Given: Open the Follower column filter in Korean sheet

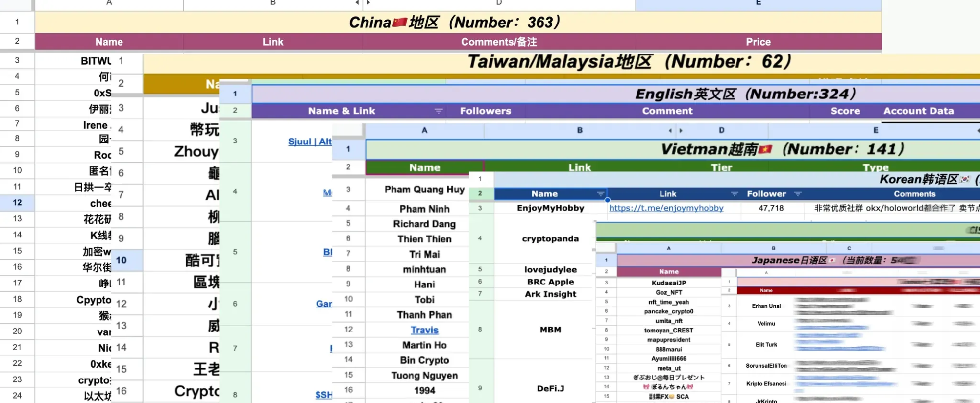Looking at the screenshot, I should coord(798,194).
